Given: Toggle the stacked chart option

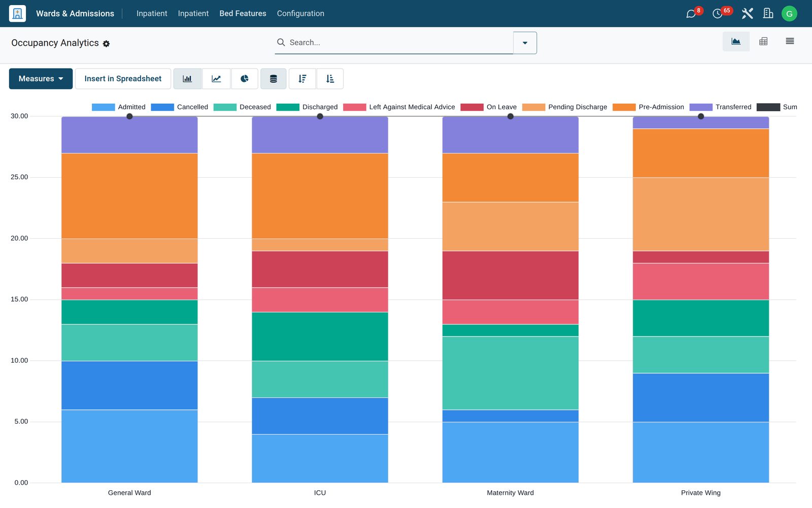Looking at the screenshot, I should (274, 79).
